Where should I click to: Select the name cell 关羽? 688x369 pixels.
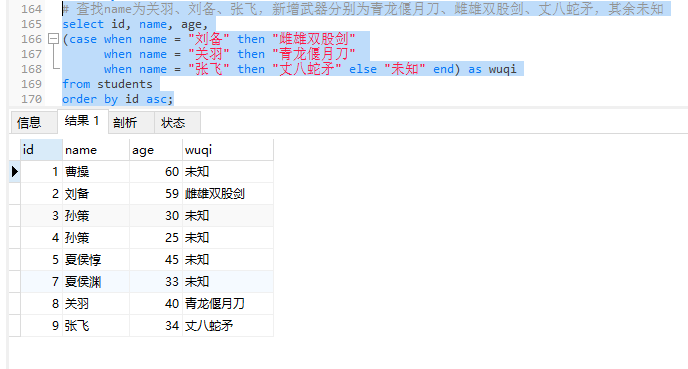click(96, 303)
